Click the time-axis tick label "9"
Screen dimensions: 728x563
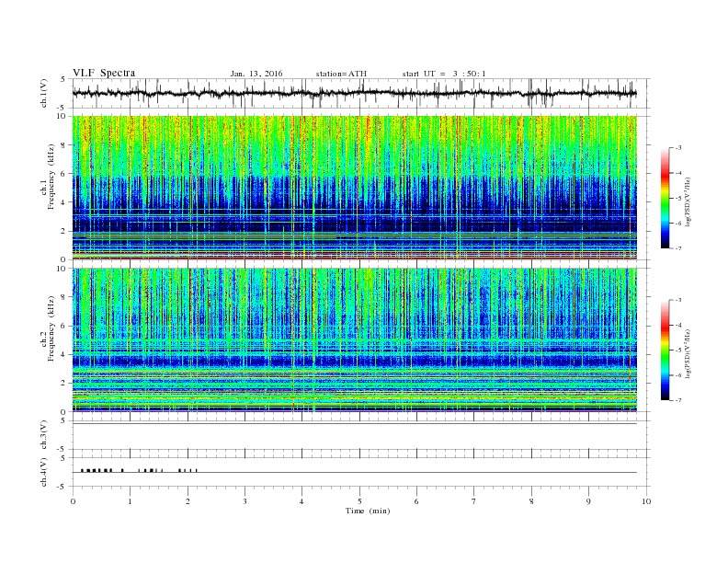point(588,501)
